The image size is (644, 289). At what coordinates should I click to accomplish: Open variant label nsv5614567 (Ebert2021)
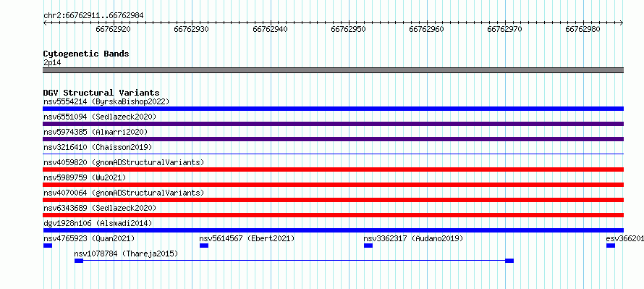click(247, 238)
